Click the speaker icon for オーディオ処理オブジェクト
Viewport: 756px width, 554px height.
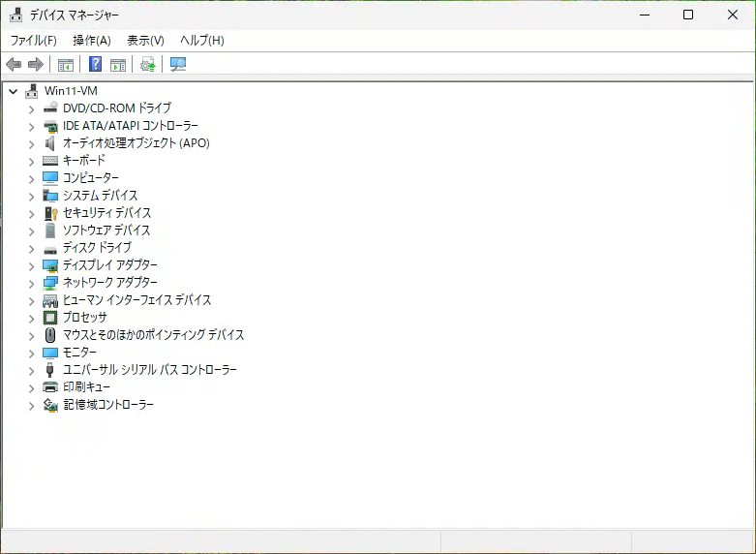tap(50, 143)
